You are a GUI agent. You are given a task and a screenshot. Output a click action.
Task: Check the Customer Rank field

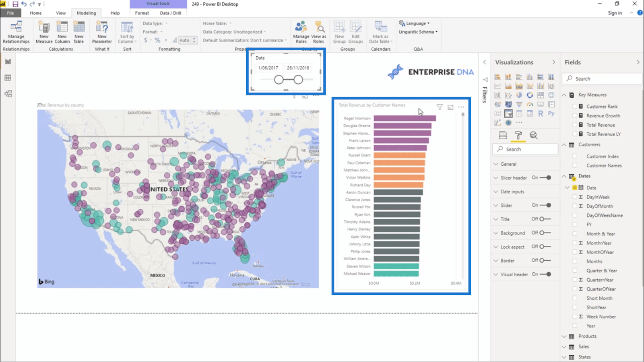click(575, 107)
